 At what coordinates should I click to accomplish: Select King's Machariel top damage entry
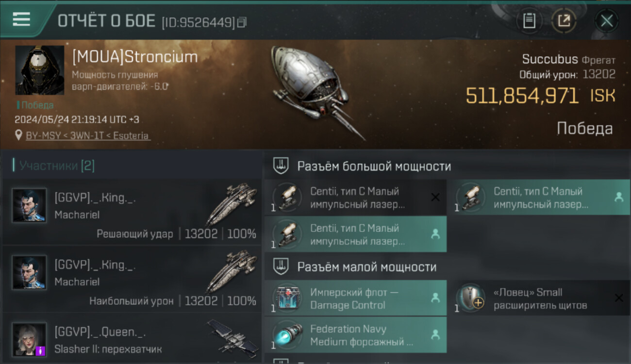[x=132, y=279]
